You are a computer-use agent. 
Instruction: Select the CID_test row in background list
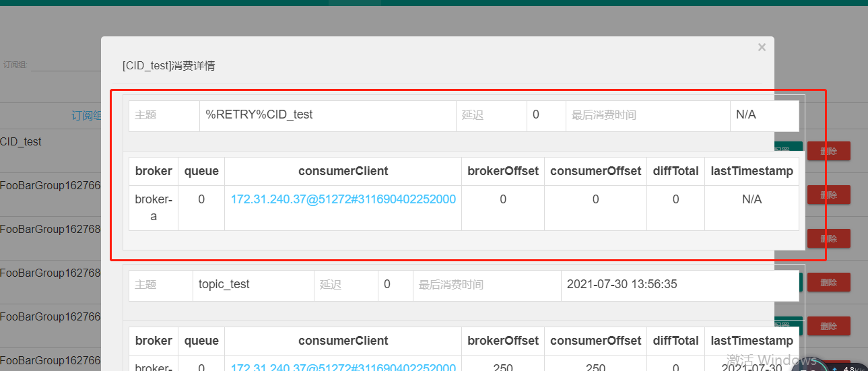pos(21,142)
